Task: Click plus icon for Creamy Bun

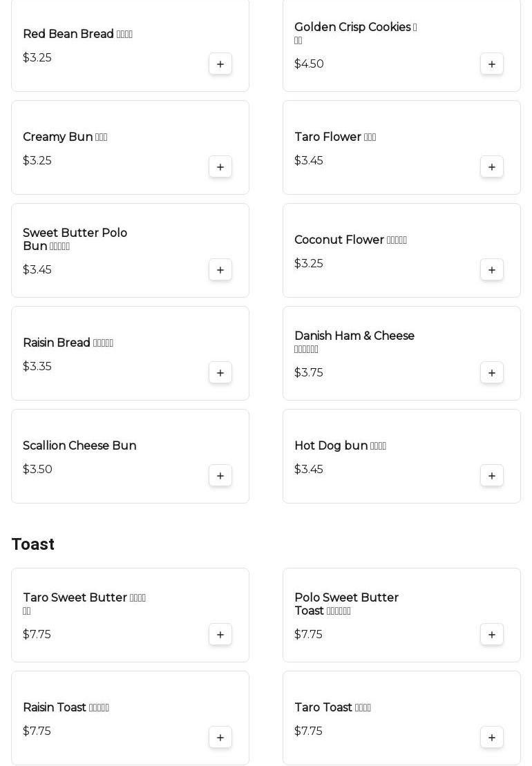Action: 220,167
